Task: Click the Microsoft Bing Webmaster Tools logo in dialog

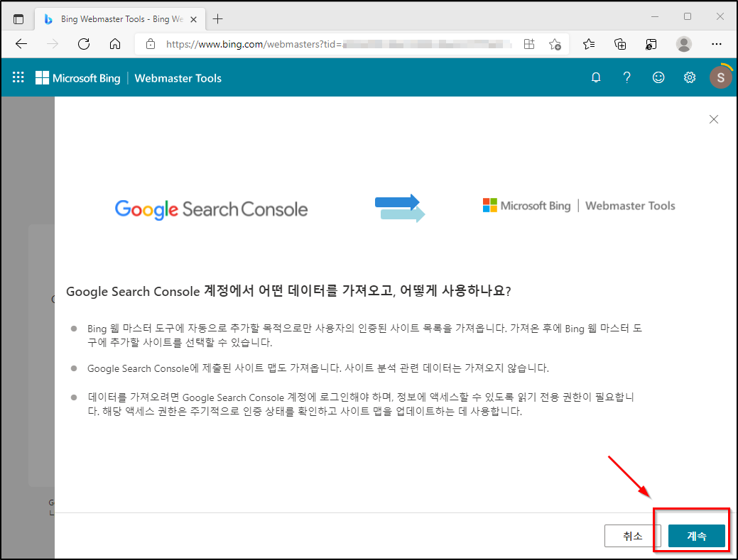Action: 579,205
